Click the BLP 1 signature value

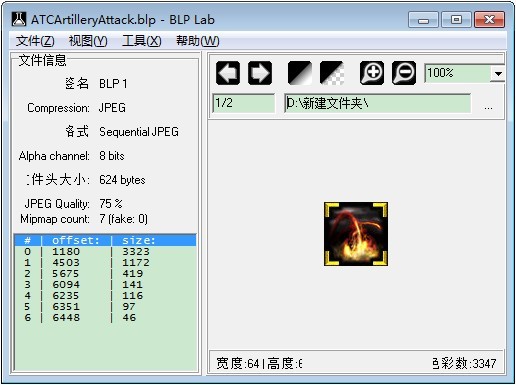[113, 84]
